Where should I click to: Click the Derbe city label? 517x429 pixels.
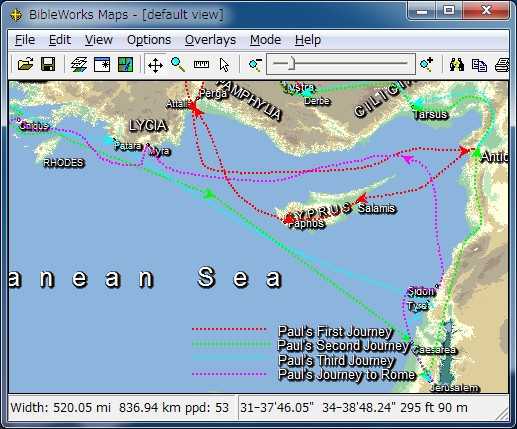[317, 101]
